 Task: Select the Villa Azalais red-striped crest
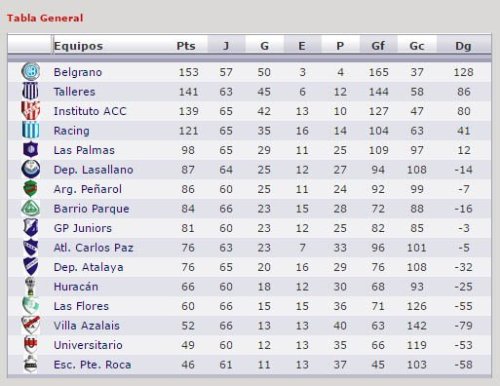point(30,325)
